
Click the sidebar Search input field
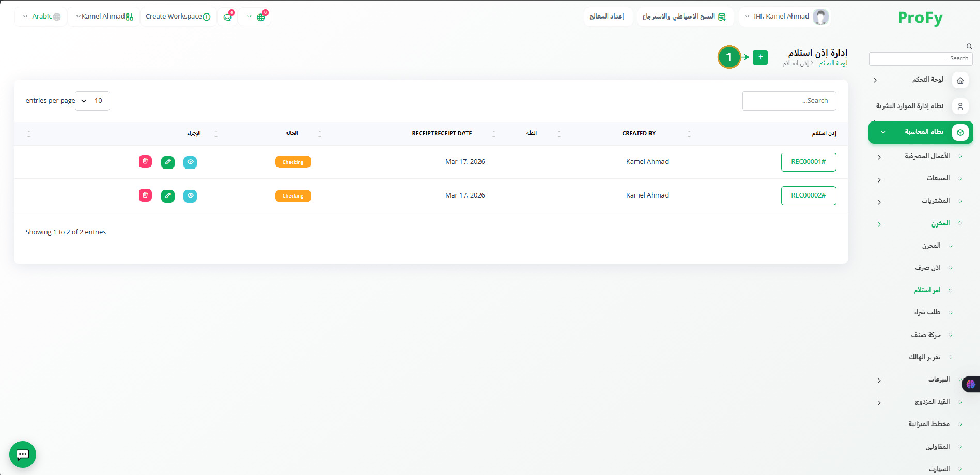click(920, 59)
